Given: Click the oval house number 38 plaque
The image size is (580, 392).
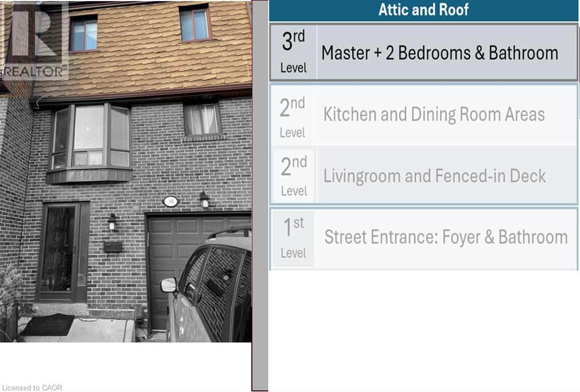Looking at the screenshot, I should (170, 202).
